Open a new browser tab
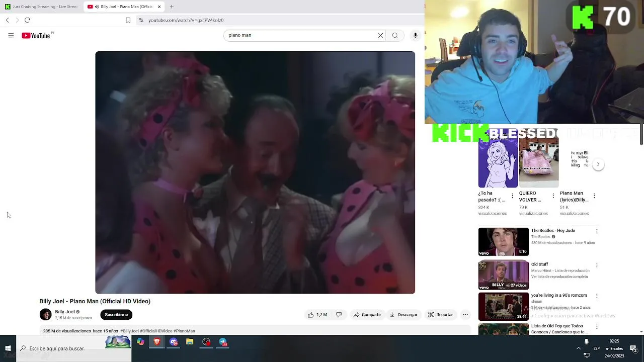 (172, 7)
